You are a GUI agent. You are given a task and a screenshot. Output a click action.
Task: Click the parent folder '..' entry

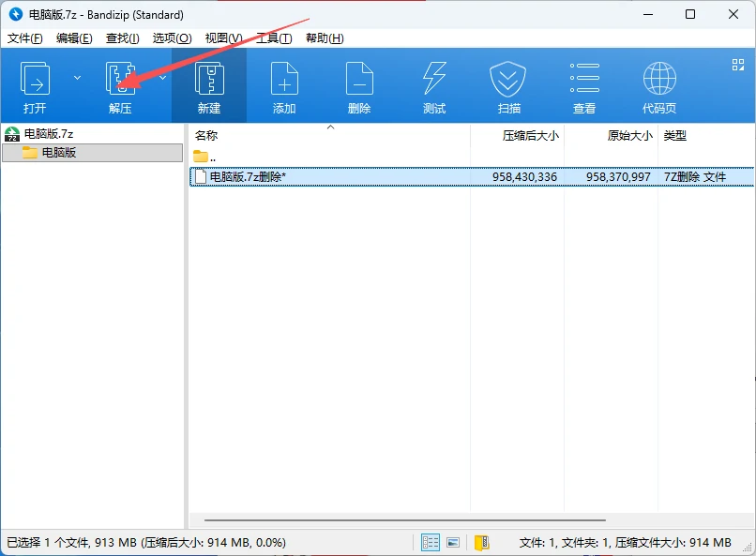[204, 157]
